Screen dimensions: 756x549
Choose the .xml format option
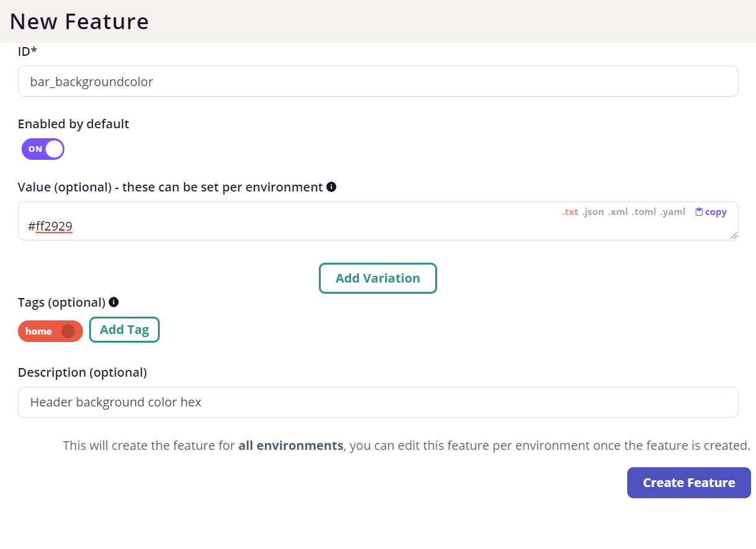coord(617,212)
